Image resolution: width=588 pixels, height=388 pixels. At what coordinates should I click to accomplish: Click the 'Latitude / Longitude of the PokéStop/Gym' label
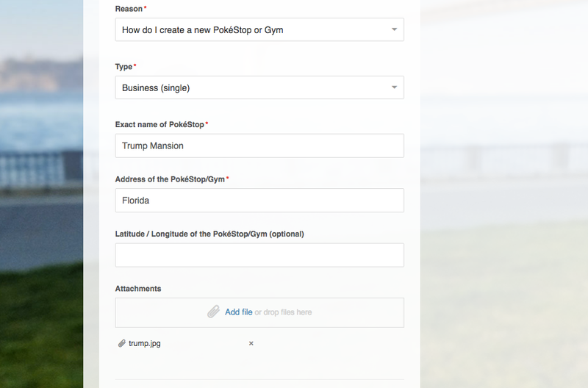(209, 234)
